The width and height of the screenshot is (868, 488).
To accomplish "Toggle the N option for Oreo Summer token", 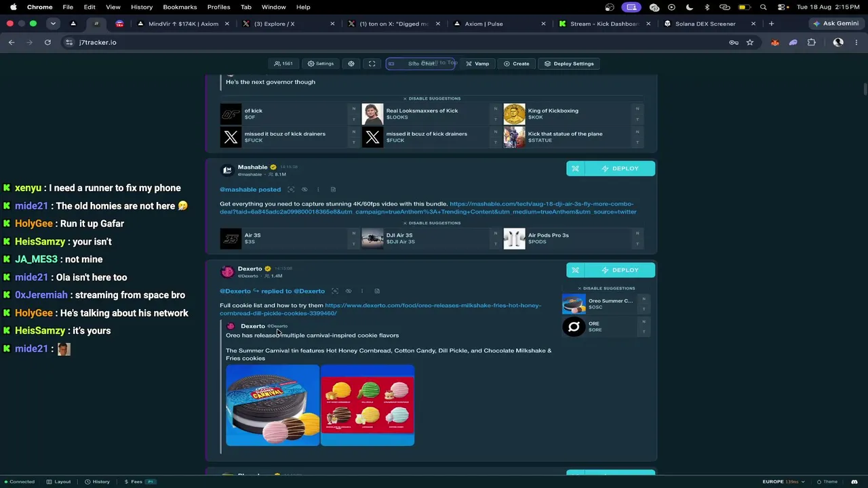I will point(644,300).
